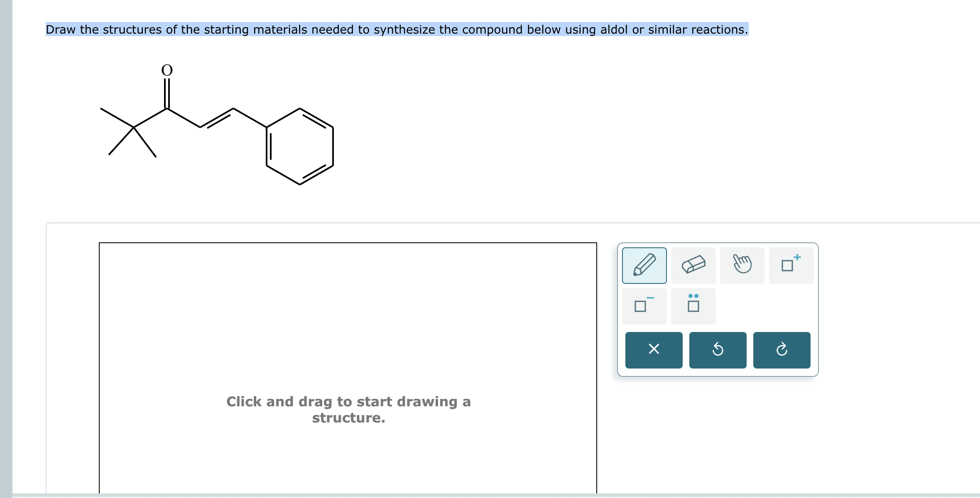Clear the sketch with the X button
980x498 pixels.
click(x=653, y=350)
